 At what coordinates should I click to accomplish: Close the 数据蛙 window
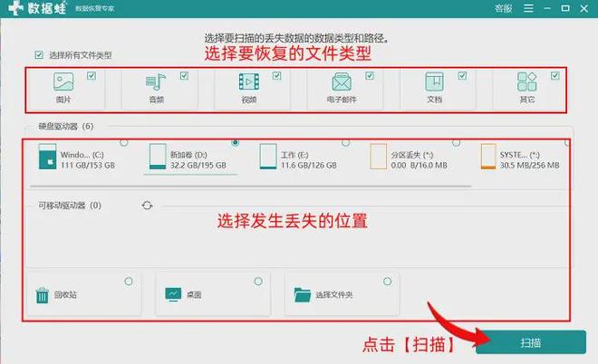point(584,8)
